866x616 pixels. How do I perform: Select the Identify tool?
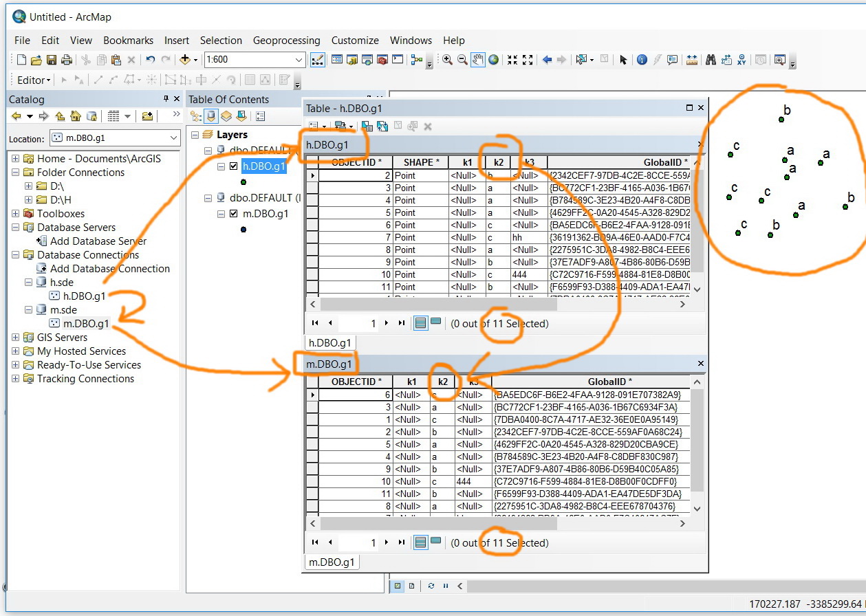coord(642,60)
